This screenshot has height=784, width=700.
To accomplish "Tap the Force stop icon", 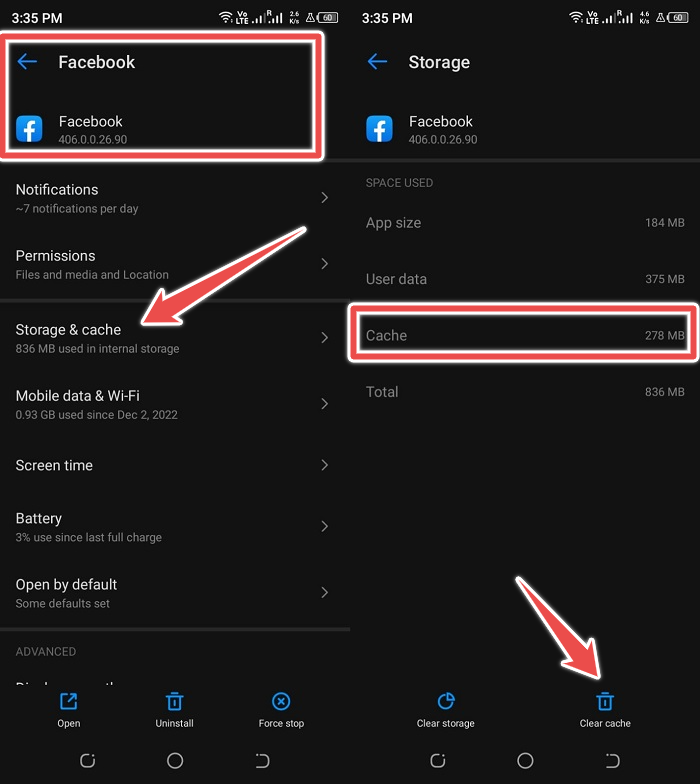I will (x=281, y=701).
